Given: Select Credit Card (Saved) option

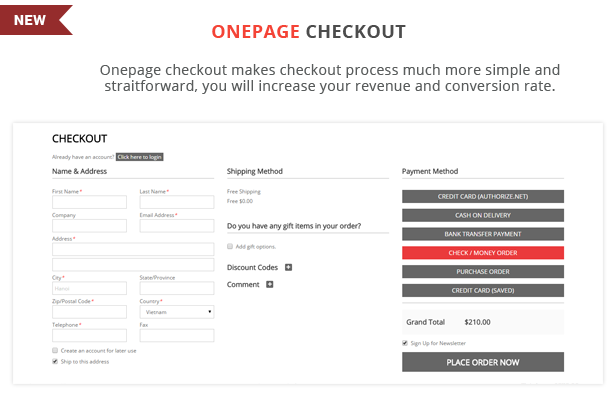Looking at the screenshot, I should (x=483, y=291).
